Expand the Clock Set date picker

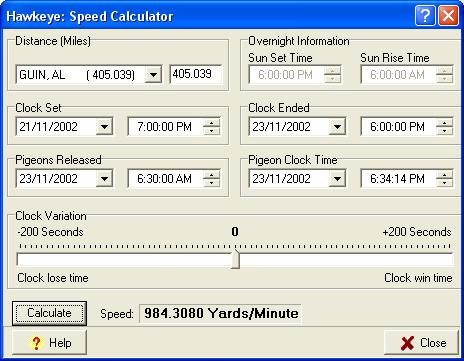click(x=104, y=127)
